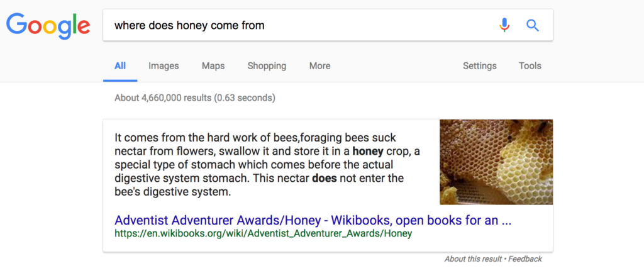Click the About 4,660,000 results count text

pos(194,98)
